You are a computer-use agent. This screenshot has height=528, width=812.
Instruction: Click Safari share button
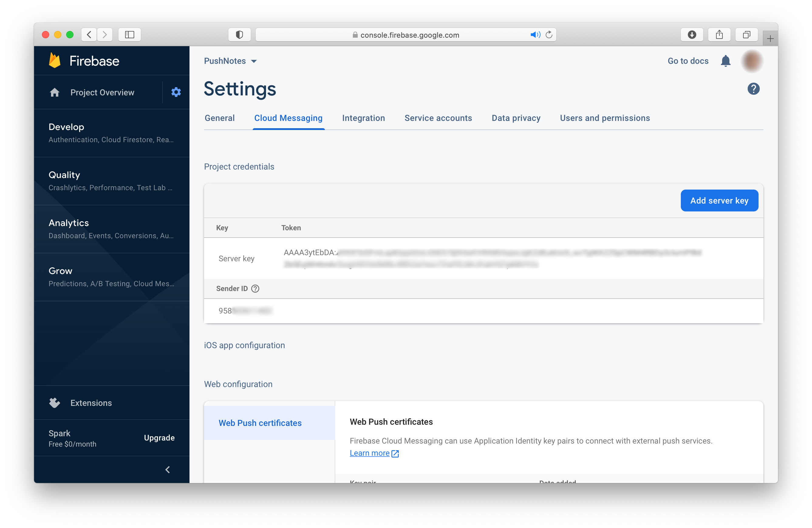pyautogui.click(x=719, y=34)
